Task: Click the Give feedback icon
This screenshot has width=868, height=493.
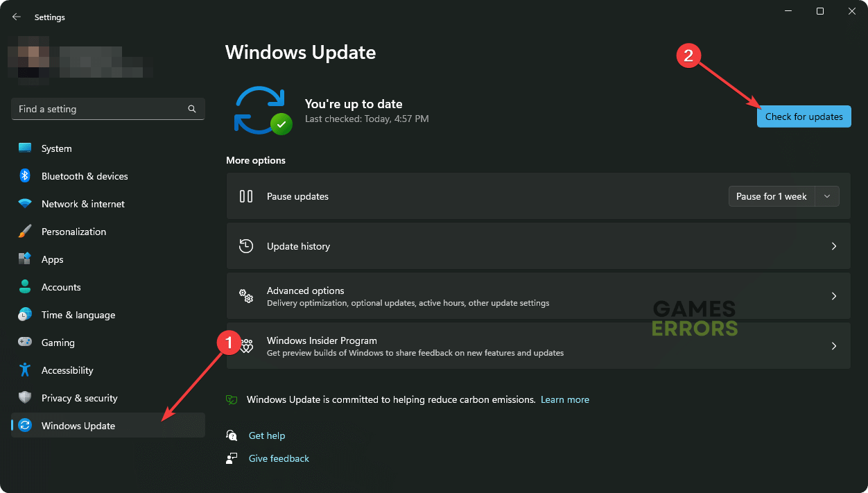Action: coord(232,458)
